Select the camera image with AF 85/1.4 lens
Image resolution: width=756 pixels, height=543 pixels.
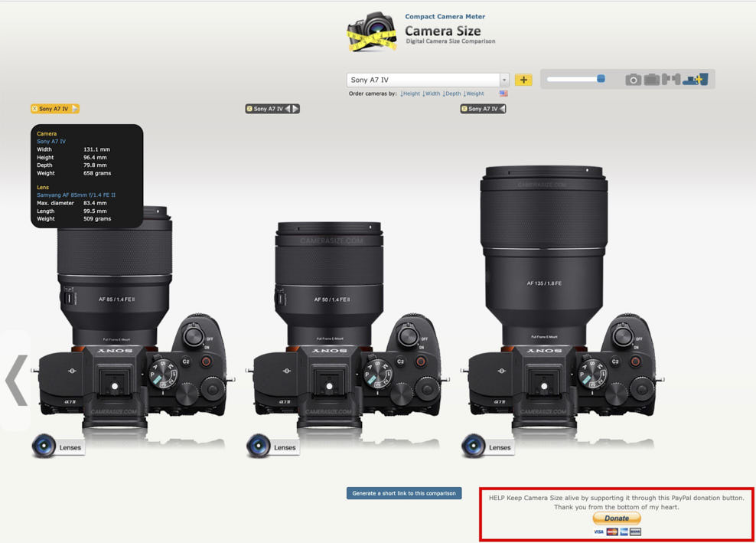click(132, 319)
